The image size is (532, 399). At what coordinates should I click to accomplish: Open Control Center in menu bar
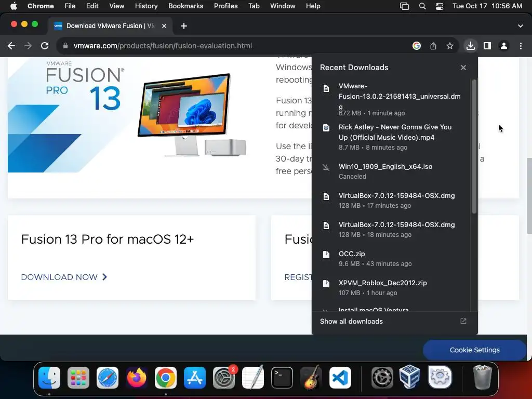pyautogui.click(x=440, y=6)
